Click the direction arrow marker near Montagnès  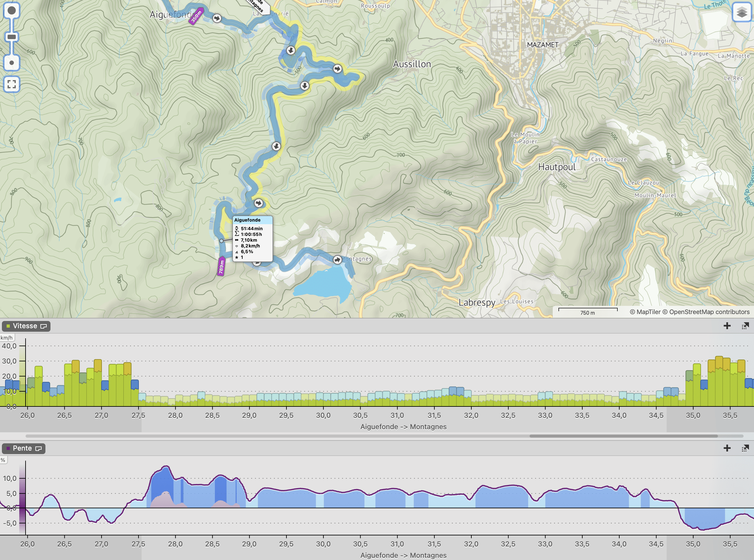pos(337,260)
